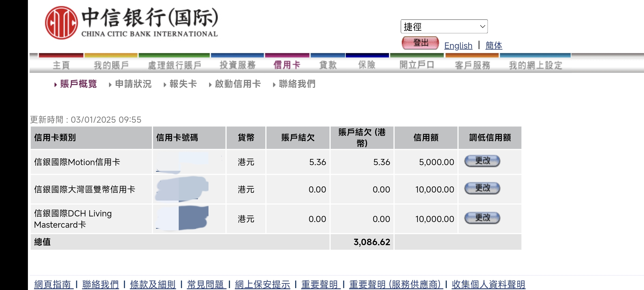Select the 啟動信用卡 submenu item
Screen dimensions: 644x290
238,84
